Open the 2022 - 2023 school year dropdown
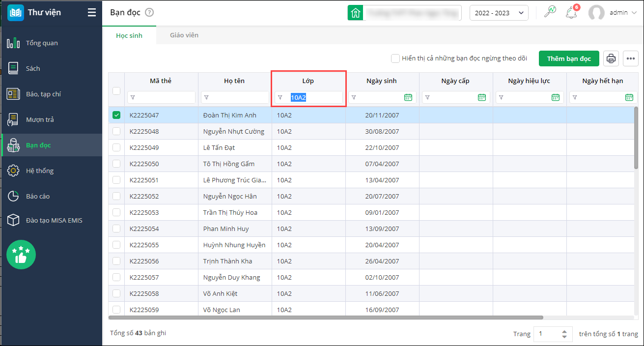Image resolution: width=644 pixels, height=346 pixels. click(x=499, y=13)
